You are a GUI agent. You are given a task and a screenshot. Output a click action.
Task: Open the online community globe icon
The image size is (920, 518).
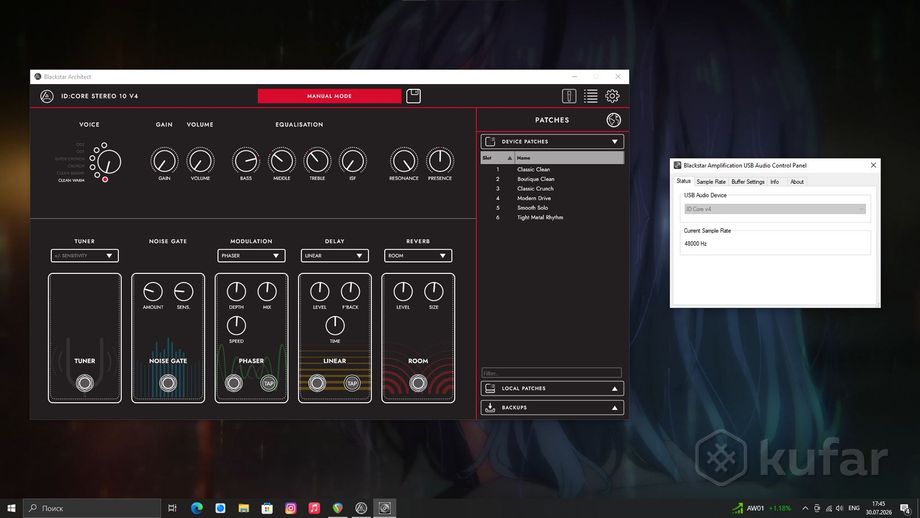[x=614, y=120]
